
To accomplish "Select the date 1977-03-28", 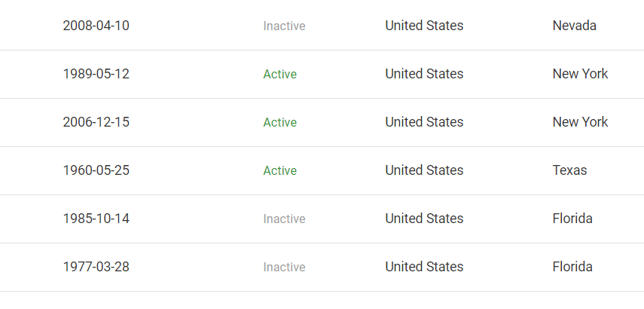I will tap(96, 267).
